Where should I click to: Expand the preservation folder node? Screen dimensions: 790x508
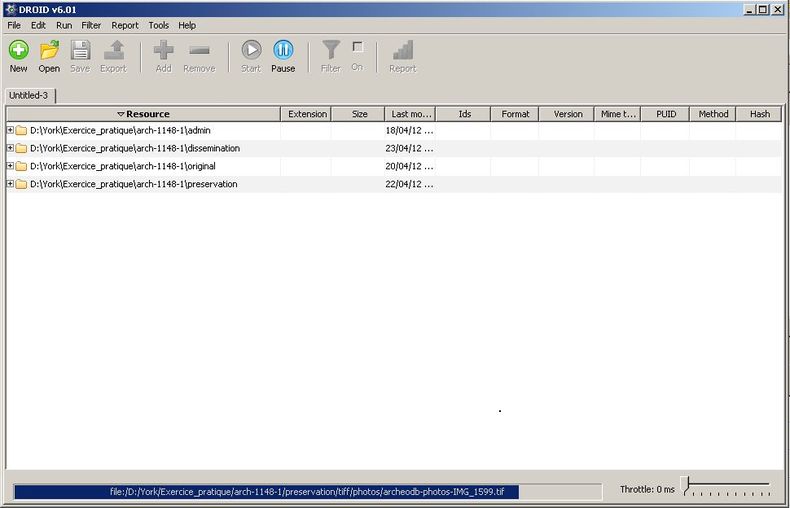click(x=10, y=184)
